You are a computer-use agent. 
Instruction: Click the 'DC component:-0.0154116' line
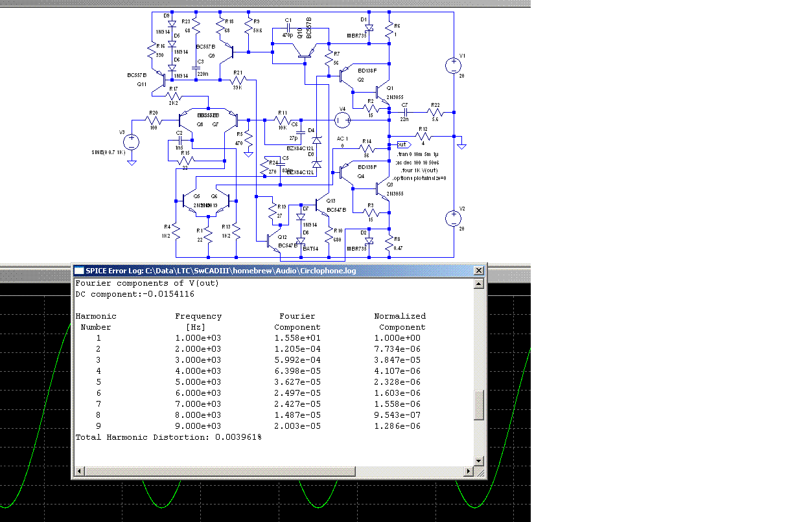(x=135, y=294)
